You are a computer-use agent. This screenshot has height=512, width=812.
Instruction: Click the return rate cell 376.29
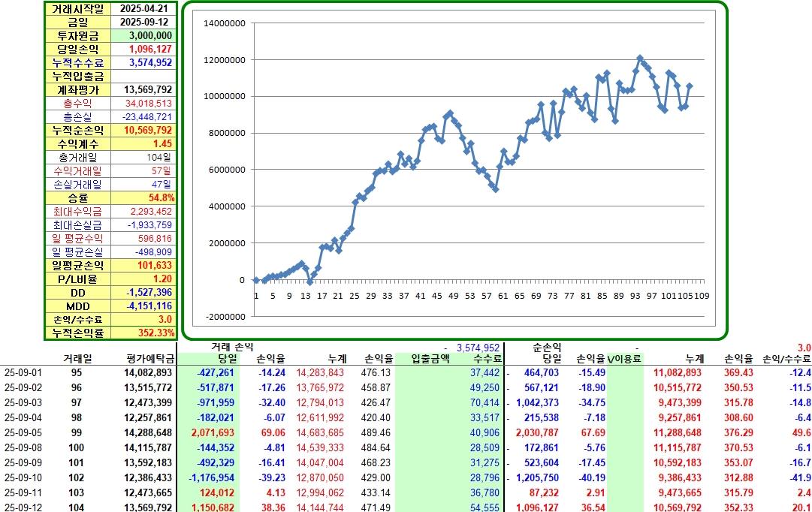coord(738,432)
